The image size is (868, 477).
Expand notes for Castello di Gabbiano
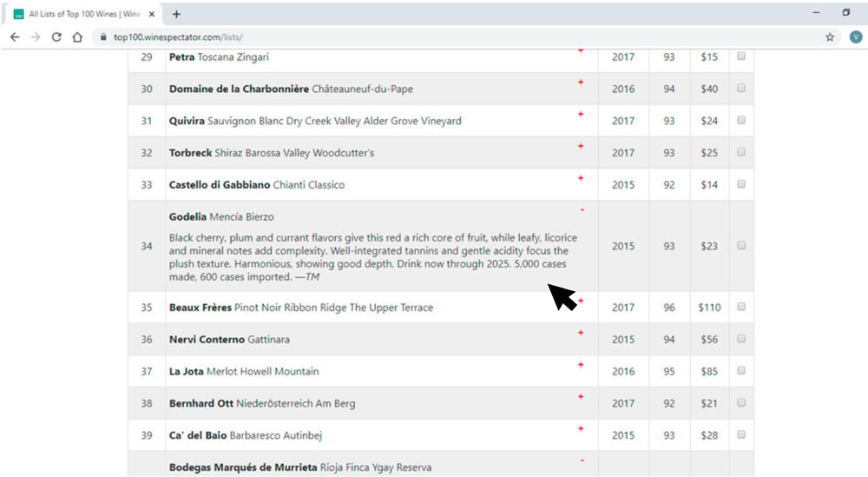[581, 178]
